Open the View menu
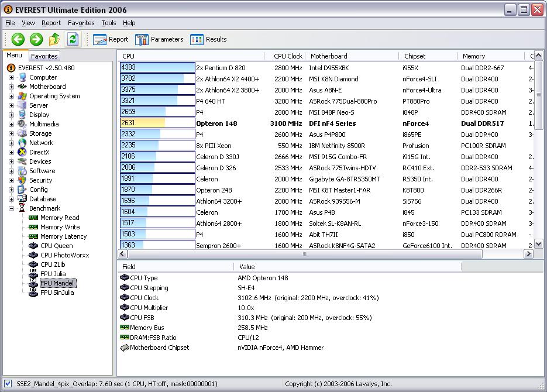The width and height of the screenshot is (547, 392). 28,23
